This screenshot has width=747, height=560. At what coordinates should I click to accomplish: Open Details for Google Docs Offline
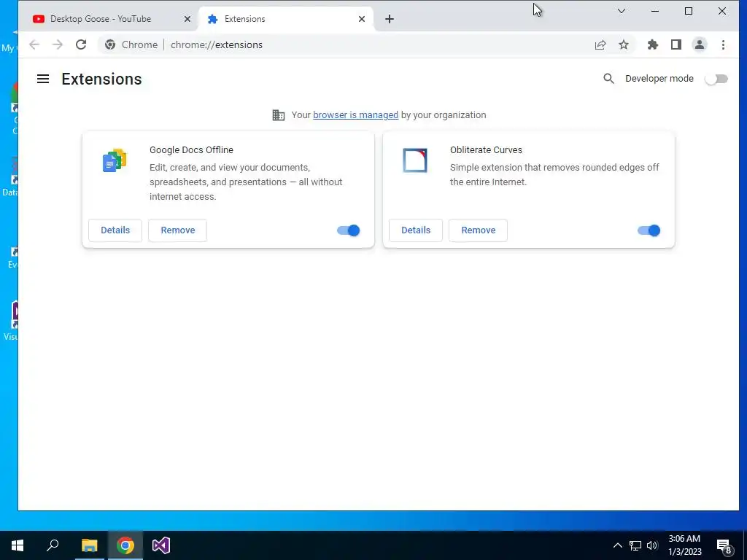click(x=115, y=230)
